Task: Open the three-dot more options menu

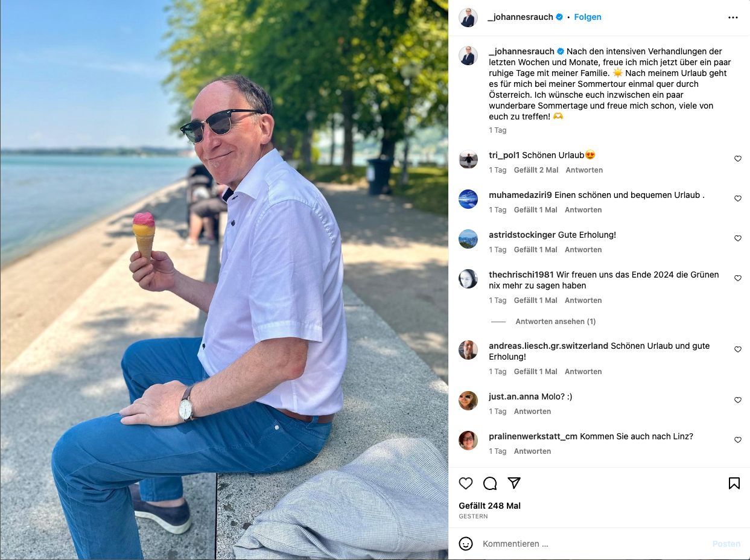Action: (733, 17)
